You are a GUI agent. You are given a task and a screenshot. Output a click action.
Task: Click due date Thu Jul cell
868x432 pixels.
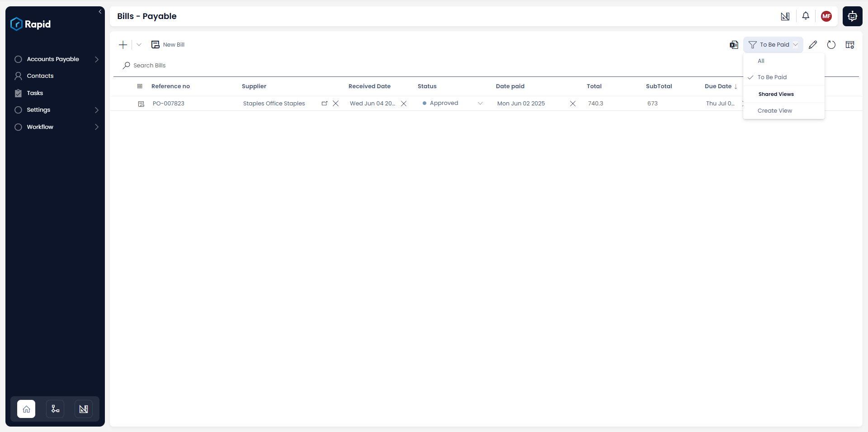(720, 104)
